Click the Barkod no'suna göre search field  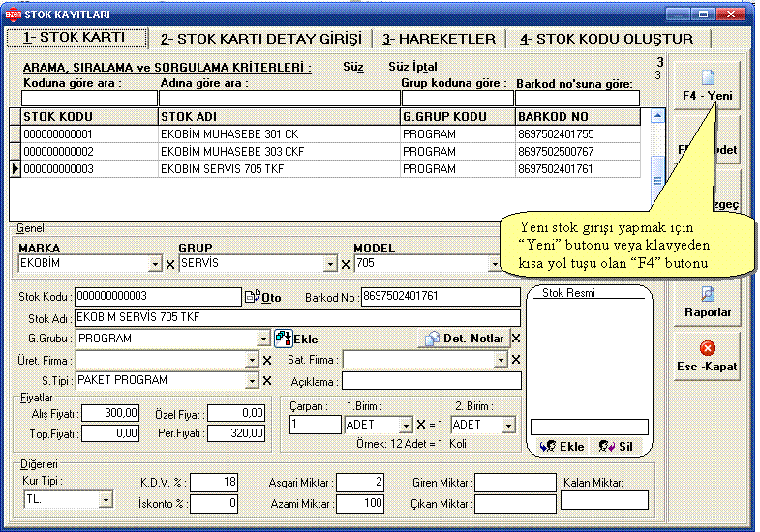[577, 99]
